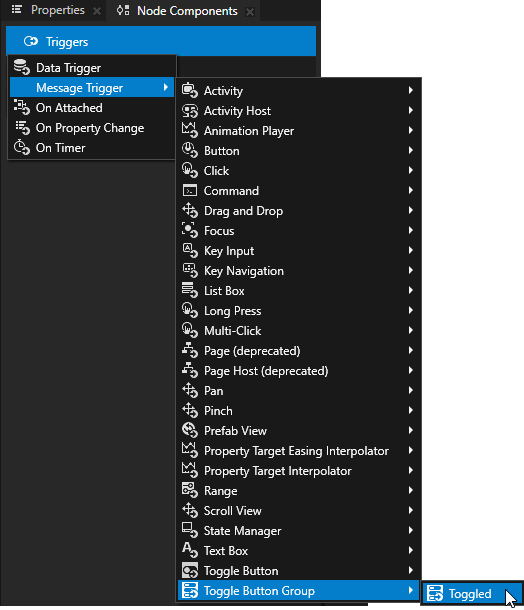
Task: Open the Property Target Interpolator entry
Action: (x=298, y=471)
